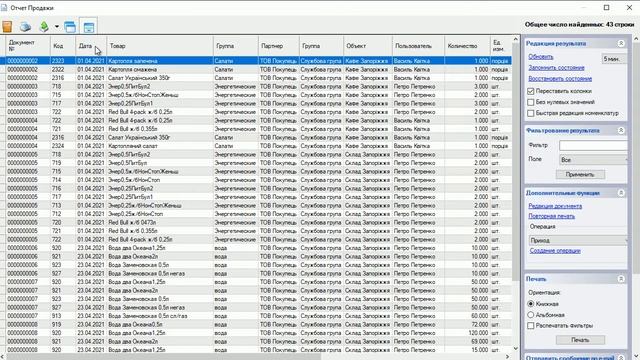Click the 69.000 quantity cell

(x=467, y=341)
